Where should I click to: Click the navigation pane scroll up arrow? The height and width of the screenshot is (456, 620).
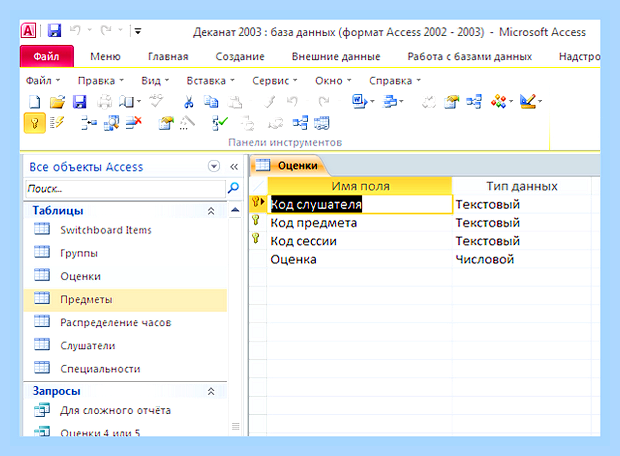click(235, 210)
